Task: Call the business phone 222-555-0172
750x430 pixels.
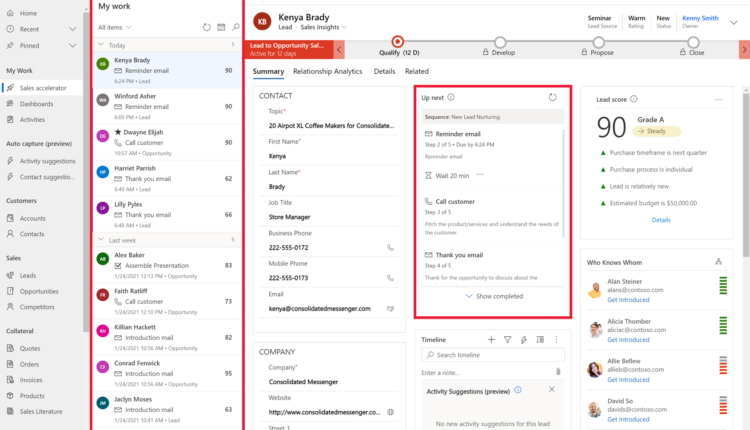Action: pyautogui.click(x=391, y=247)
